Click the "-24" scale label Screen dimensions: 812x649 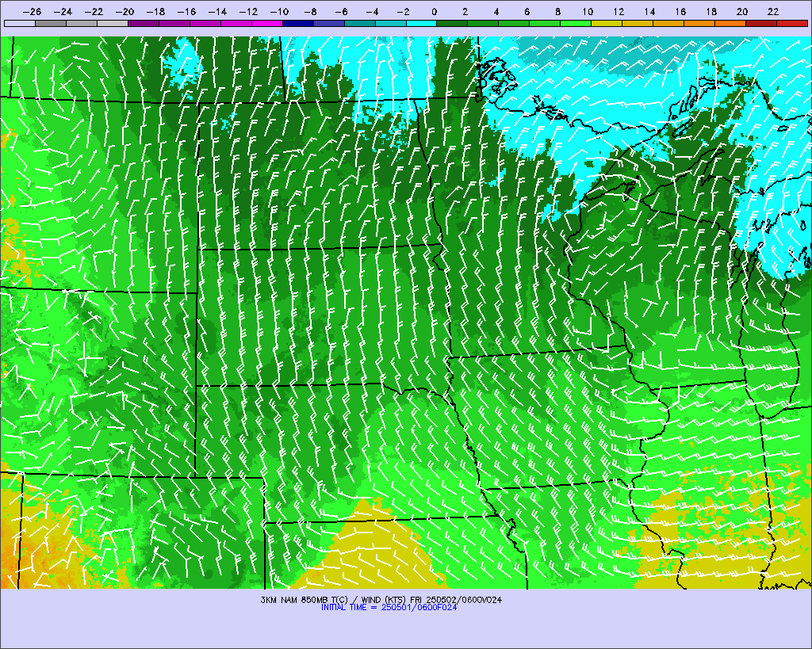[x=63, y=12]
